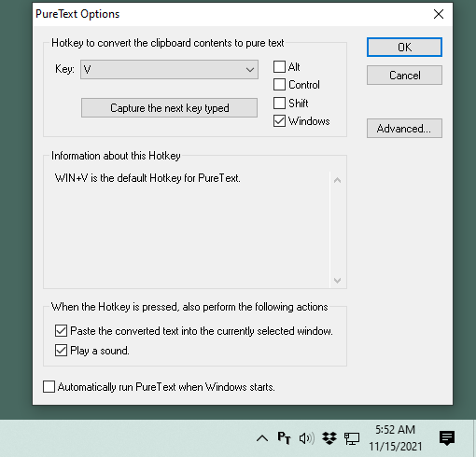This screenshot has height=457, width=476.
Task: Open the PureText tray icon
Action: click(284, 438)
